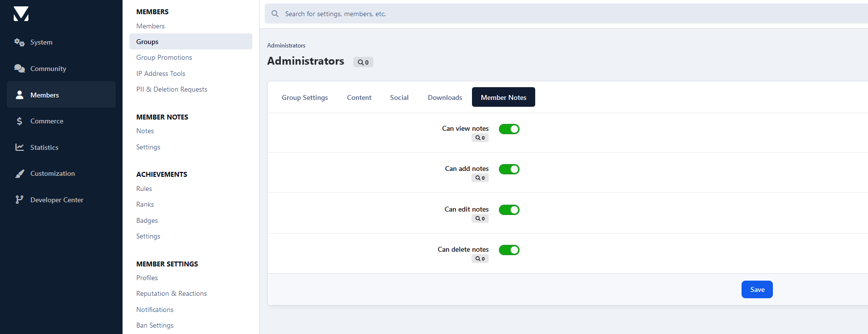Click the Customization paintbrush icon

[x=19, y=173]
